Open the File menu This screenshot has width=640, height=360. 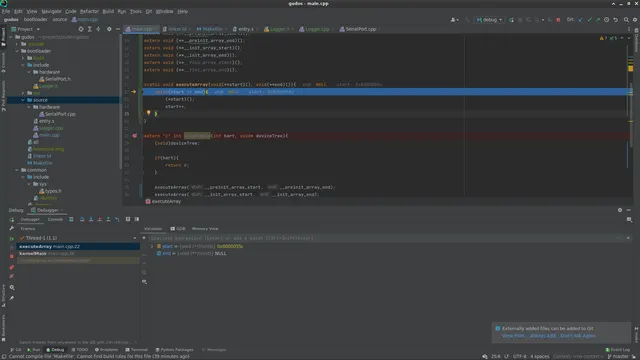[x=6, y=11]
